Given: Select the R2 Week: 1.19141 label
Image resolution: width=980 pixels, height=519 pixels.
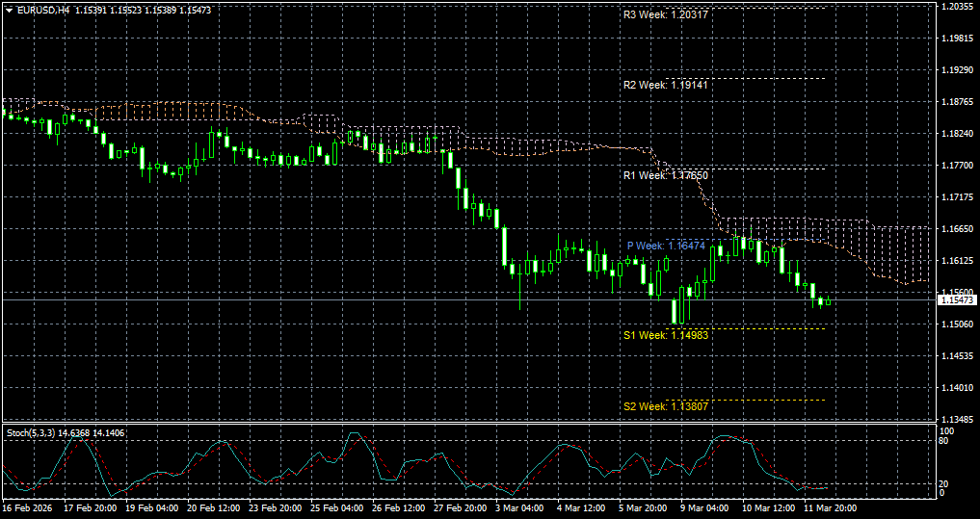Looking at the screenshot, I should coord(666,85).
